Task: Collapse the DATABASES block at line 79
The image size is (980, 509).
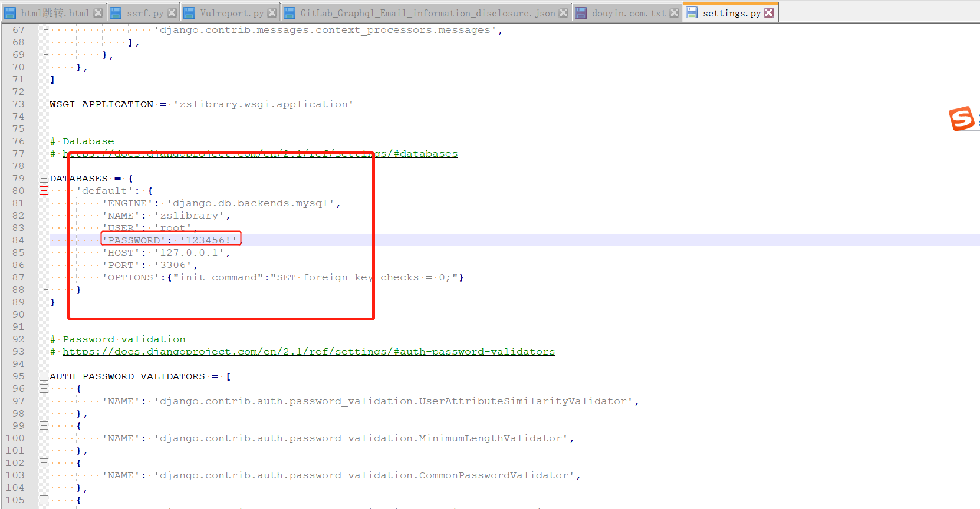Action: pos(44,178)
